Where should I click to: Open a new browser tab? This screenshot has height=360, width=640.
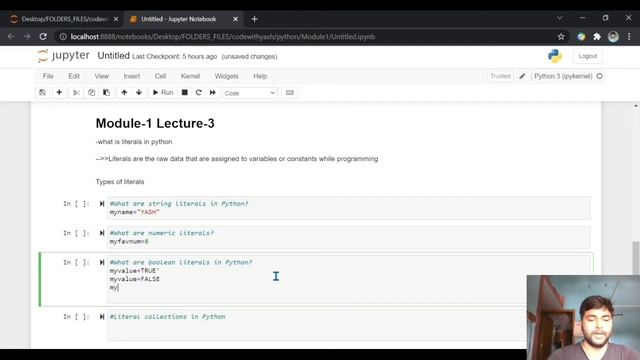[x=254, y=19]
